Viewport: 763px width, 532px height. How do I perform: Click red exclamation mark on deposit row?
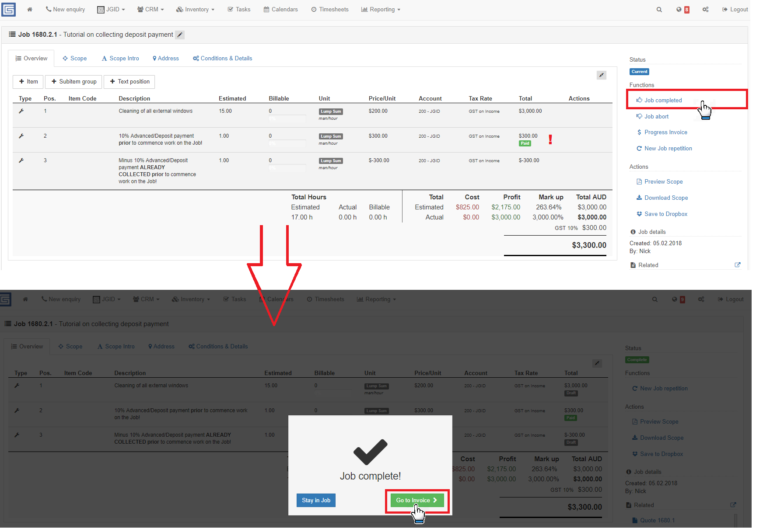click(550, 139)
